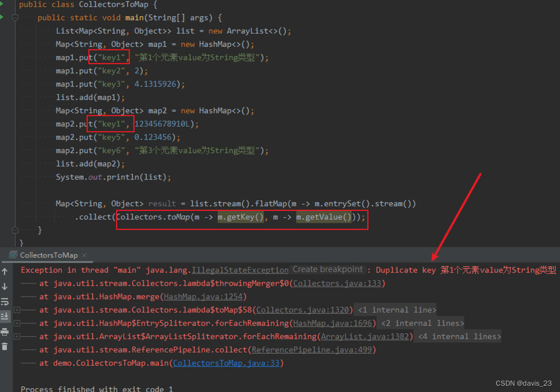
Task: Set a breakpoint via the Create breakpoint text
Action: coord(327,269)
